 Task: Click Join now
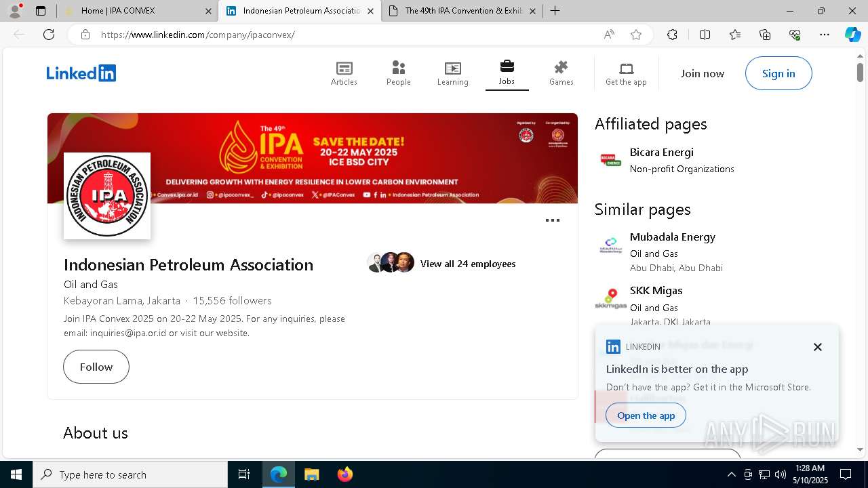point(703,73)
